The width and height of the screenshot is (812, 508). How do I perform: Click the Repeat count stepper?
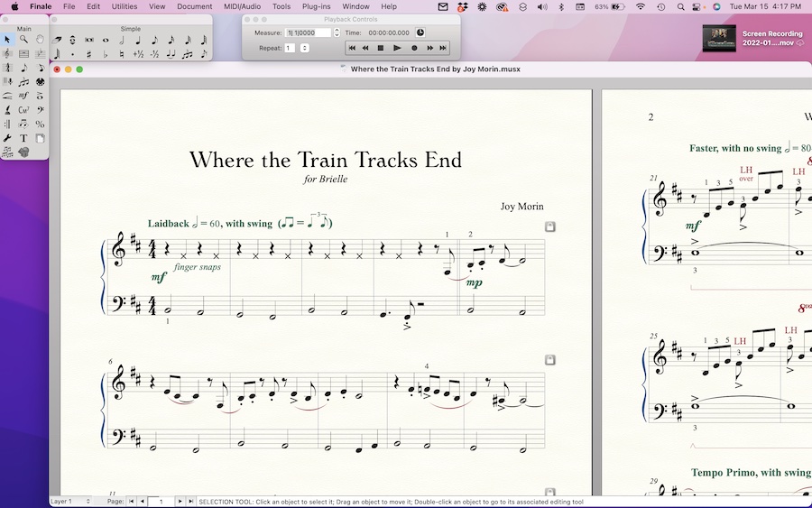pos(304,48)
